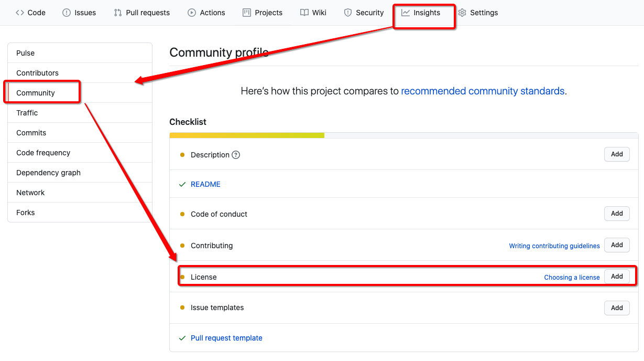Open the Traffic sidebar item

click(x=27, y=113)
